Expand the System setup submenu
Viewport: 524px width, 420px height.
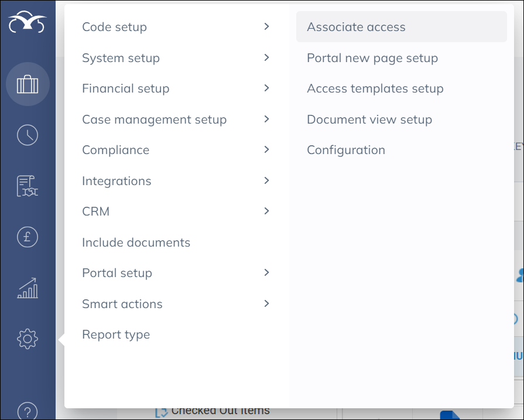click(176, 58)
